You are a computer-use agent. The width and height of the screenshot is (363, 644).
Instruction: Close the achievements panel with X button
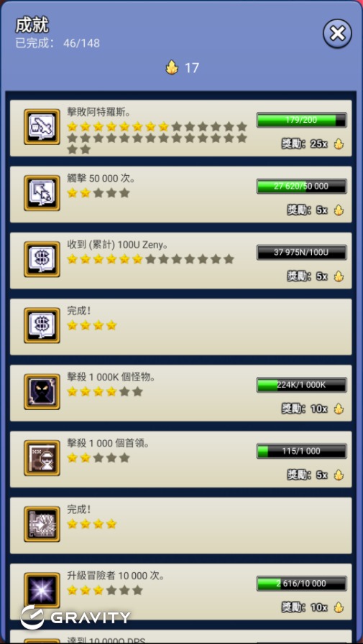coord(337,34)
